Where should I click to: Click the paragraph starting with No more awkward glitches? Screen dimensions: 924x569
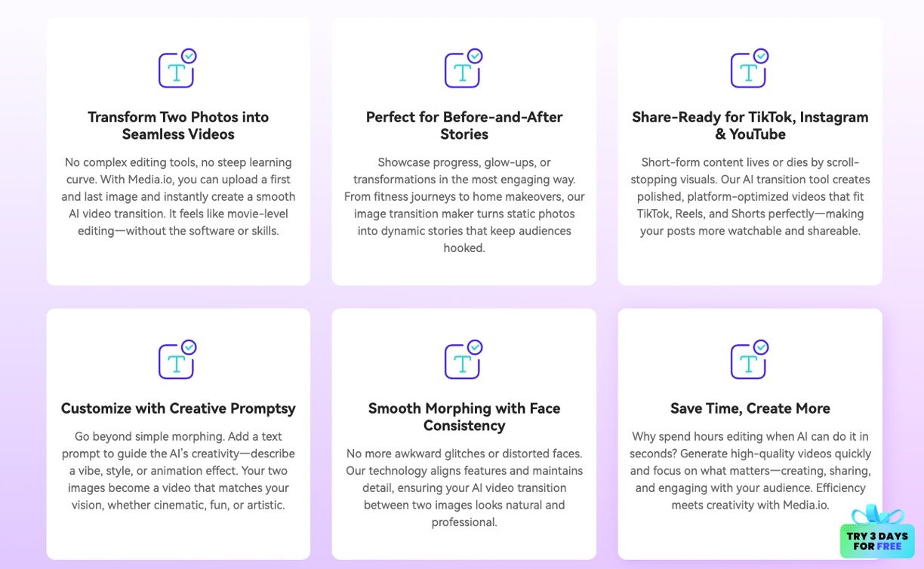(x=464, y=487)
